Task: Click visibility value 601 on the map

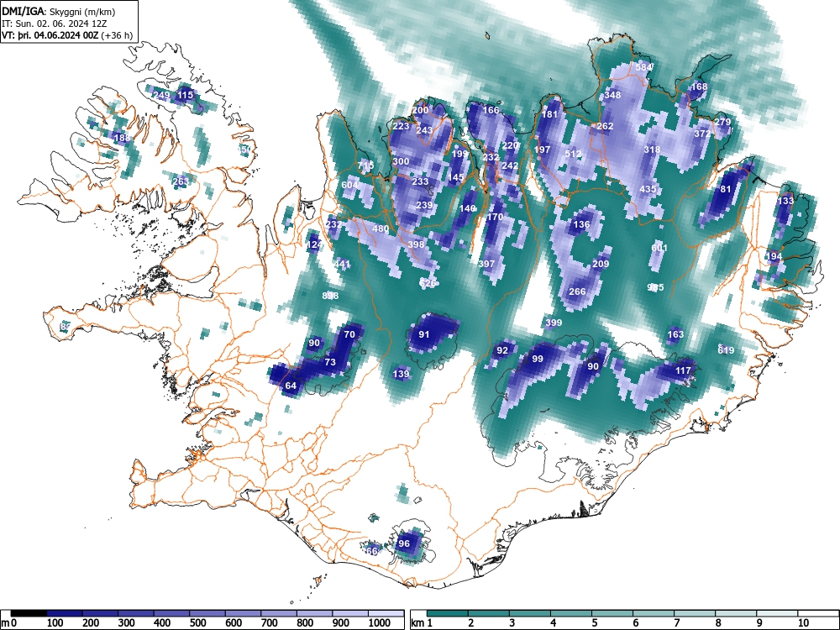Action: [x=659, y=248]
